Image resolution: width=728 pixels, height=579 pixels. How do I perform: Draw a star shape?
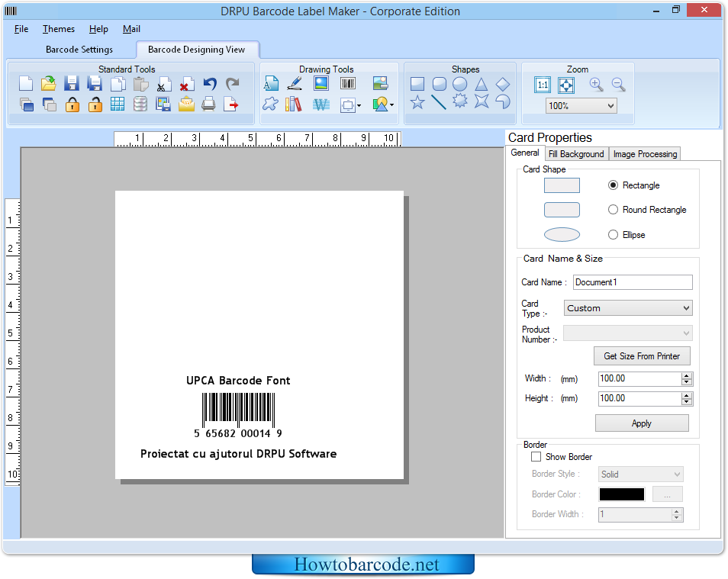coord(417,102)
